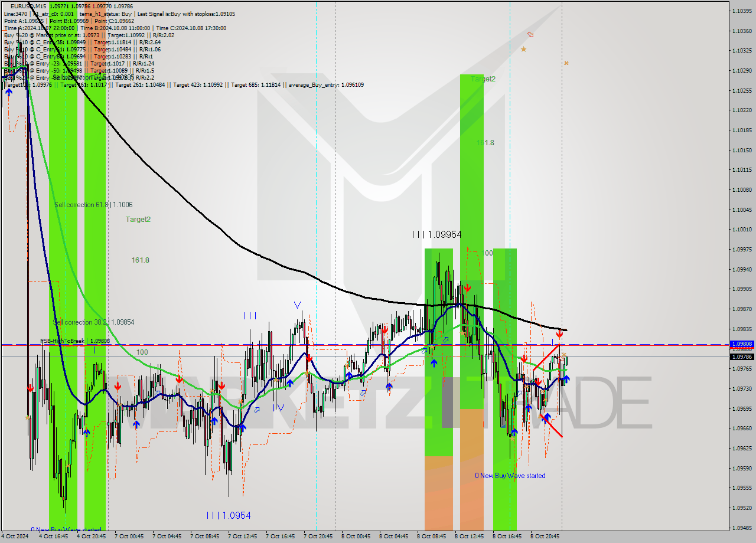Click the '4 Oct 16:45' time axis label
The width and height of the screenshot is (756, 543).
[53, 537]
